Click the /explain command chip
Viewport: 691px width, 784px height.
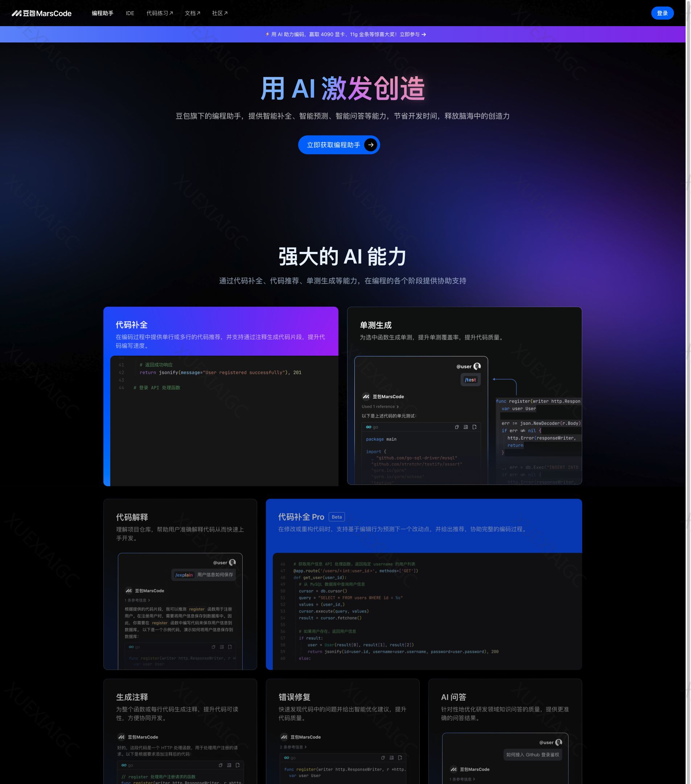click(x=184, y=575)
